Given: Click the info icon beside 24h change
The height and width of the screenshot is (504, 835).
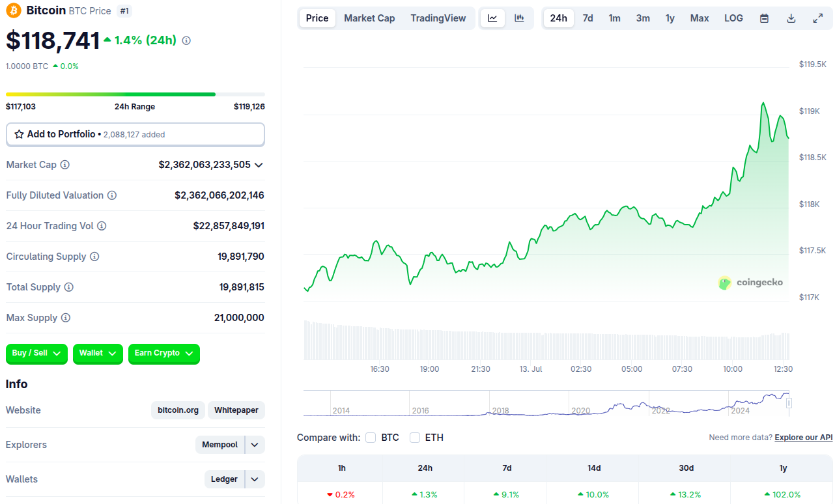Looking at the screenshot, I should click(x=186, y=40).
